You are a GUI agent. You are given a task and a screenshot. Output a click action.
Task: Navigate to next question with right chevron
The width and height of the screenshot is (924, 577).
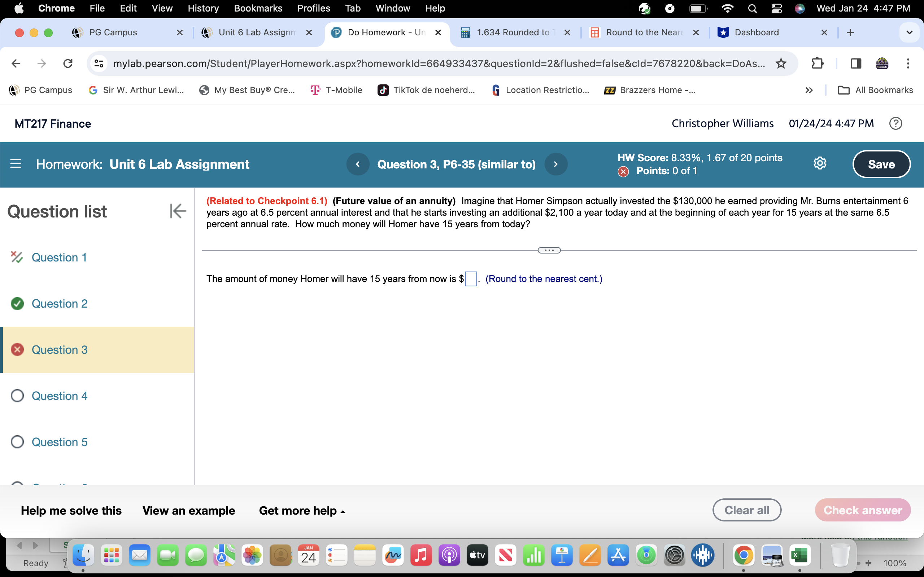(555, 164)
